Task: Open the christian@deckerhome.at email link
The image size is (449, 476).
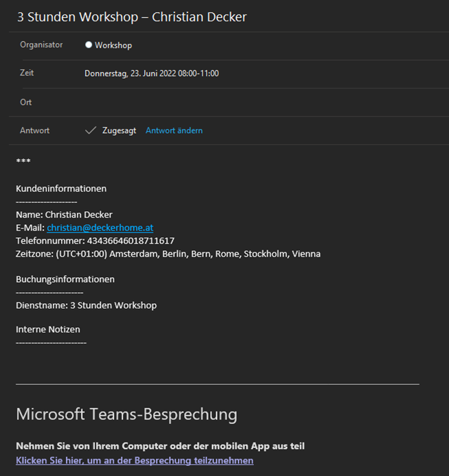Action: [x=100, y=228]
